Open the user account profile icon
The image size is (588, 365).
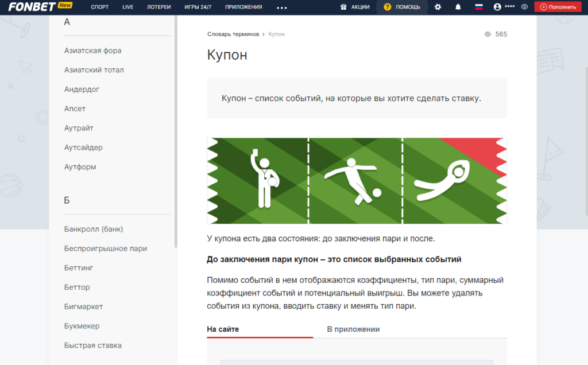(x=497, y=7)
